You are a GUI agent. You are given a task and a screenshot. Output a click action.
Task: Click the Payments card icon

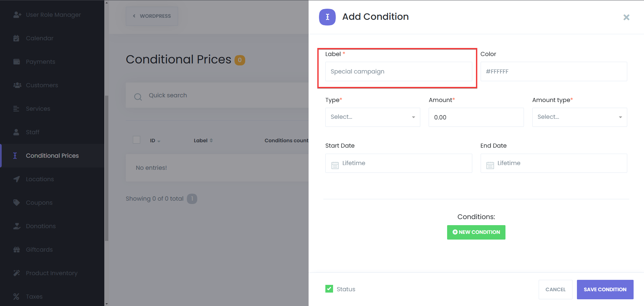16,62
